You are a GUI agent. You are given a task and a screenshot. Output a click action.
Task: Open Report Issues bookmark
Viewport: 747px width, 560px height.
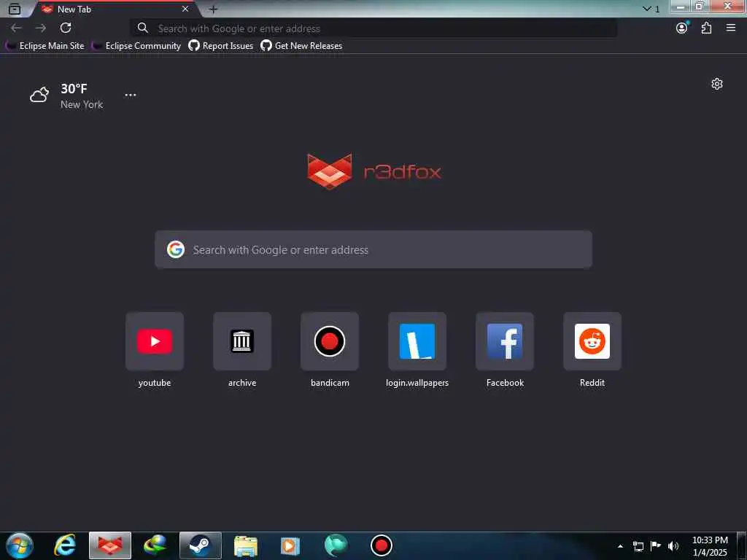pos(221,46)
